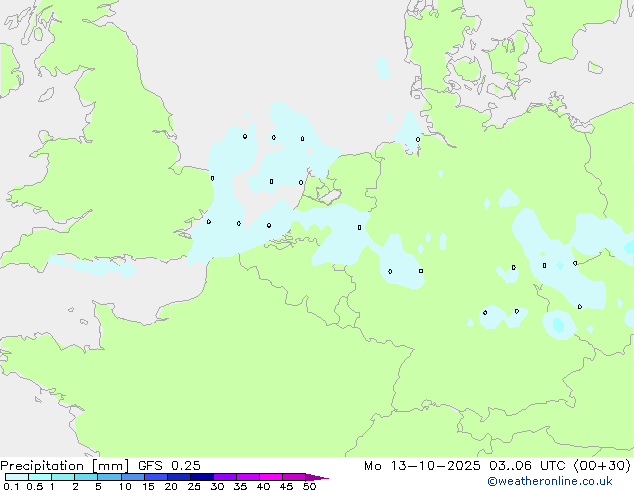Screen dimensions: 634x490
Task: Select the 45–50 mm legend swatch
Action: click(294, 477)
